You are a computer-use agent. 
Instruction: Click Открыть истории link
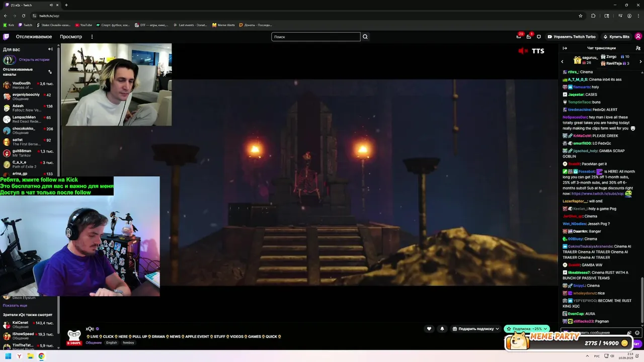pyautogui.click(x=34, y=59)
